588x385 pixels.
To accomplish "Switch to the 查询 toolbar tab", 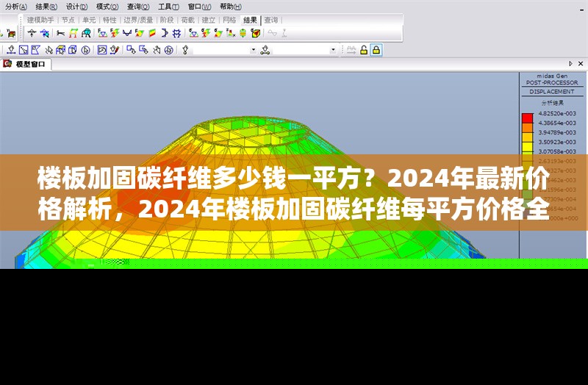I will 271,20.
